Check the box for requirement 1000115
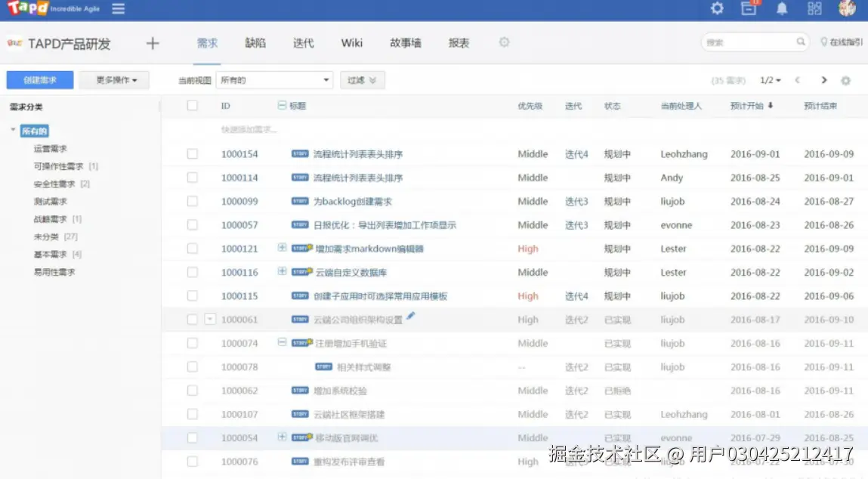This screenshot has height=479, width=868. point(192,295)
